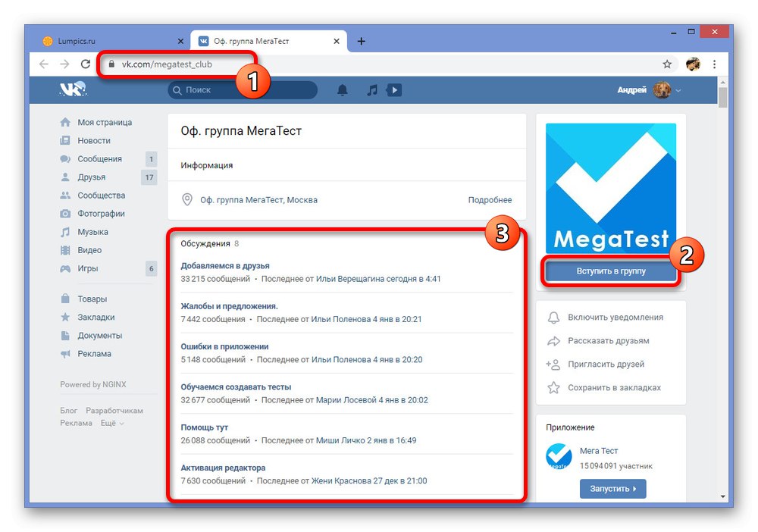Expand the Ещё footer dropdown
The image size is (758, 532).
tap(112, 424)
